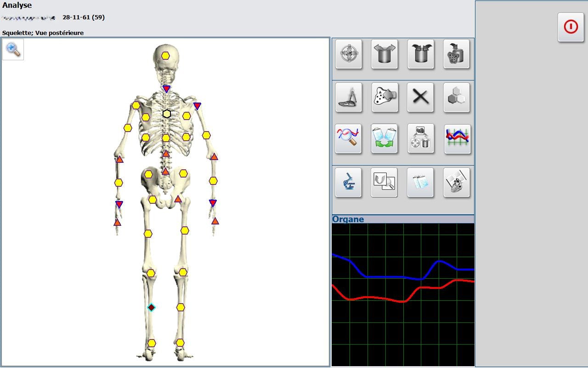Click the two-clipboards report icon
Viewport: 588px width, 368px height.
pos(420,182)
